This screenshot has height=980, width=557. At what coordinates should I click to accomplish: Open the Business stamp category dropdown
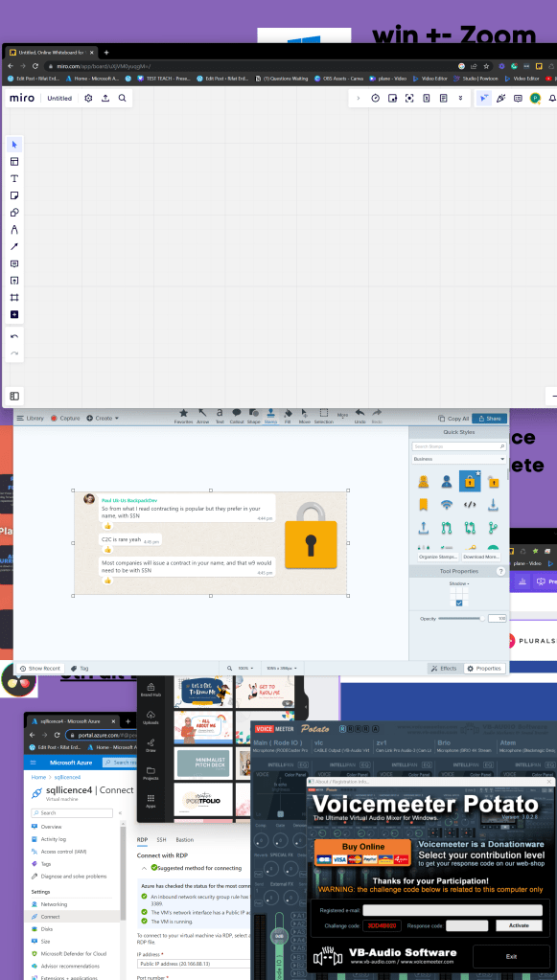pyautogui.click(x=459, y=459)
